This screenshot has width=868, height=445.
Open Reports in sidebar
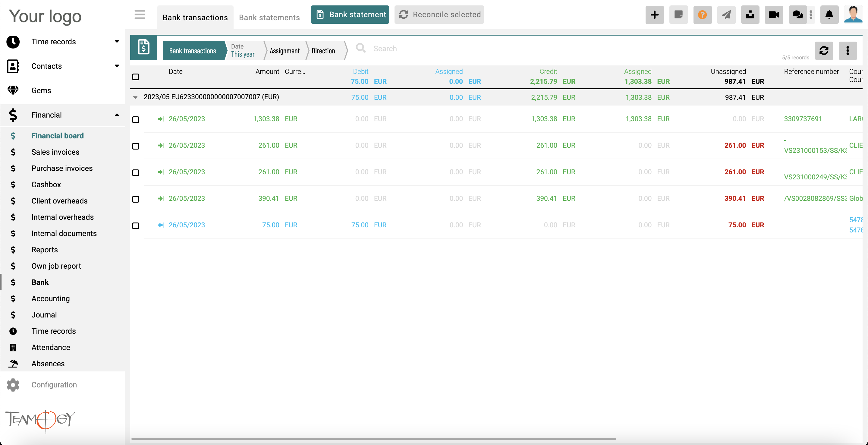(62, 250)
